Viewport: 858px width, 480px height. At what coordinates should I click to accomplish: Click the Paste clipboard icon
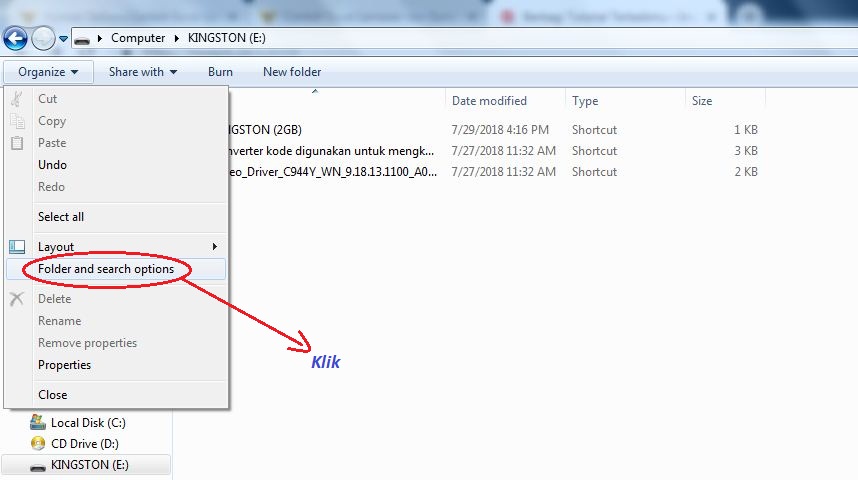pyautogui.click(x=17, y=143)
